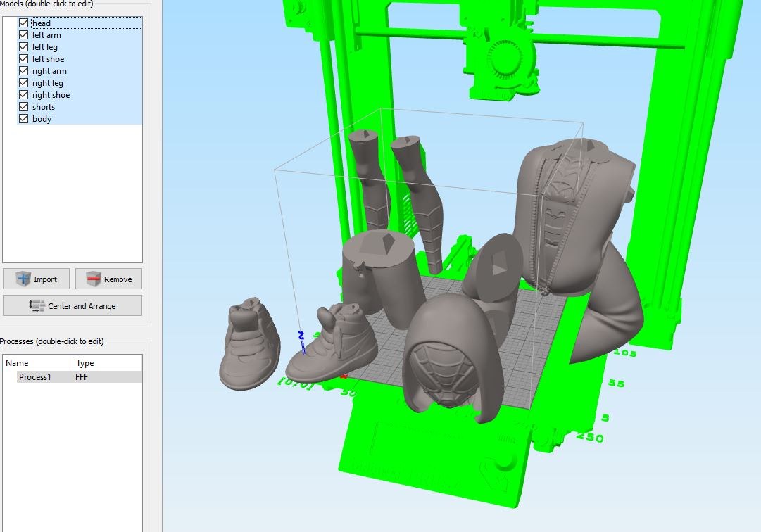761x532 pixels.
Task: Sort processes by Name column header
Action: (x=38, y=362)
